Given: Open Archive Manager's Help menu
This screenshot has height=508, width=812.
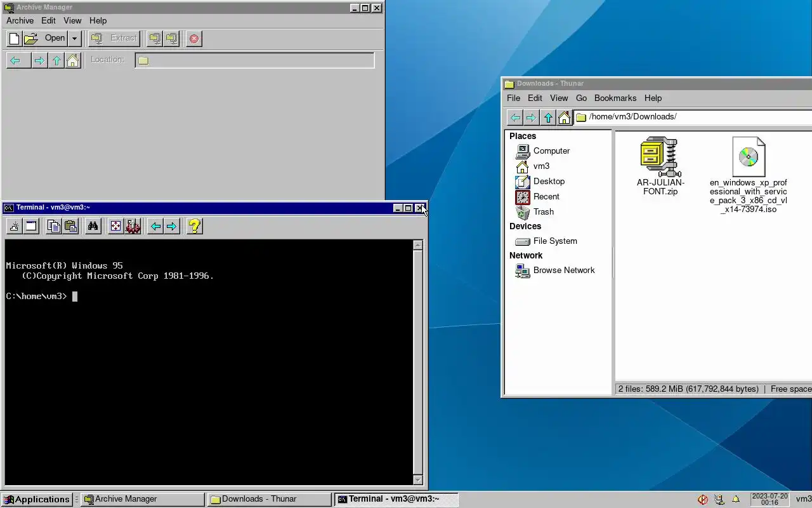Looking at the screenshot, I should pyautogui.click(x=98, y=20).
